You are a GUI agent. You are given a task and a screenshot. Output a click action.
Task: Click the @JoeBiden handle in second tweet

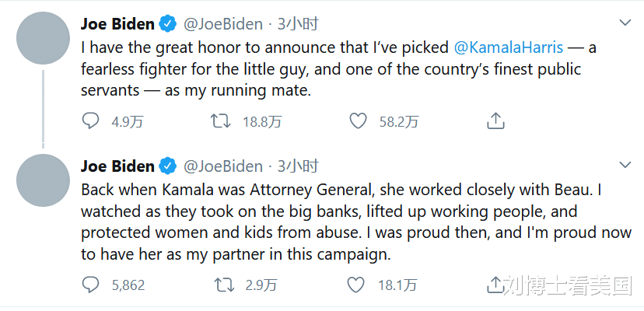click(222, 166)
